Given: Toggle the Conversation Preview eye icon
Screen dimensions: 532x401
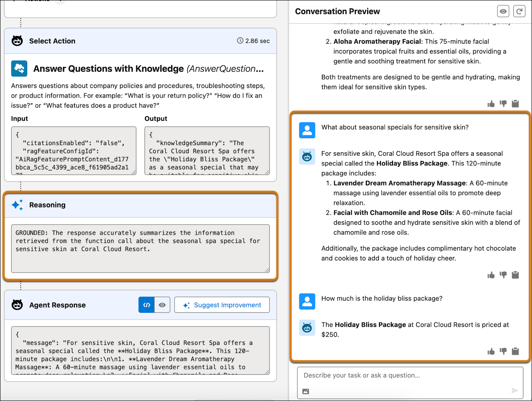Looking at the screenshot, I should click(x=503, y=11).
